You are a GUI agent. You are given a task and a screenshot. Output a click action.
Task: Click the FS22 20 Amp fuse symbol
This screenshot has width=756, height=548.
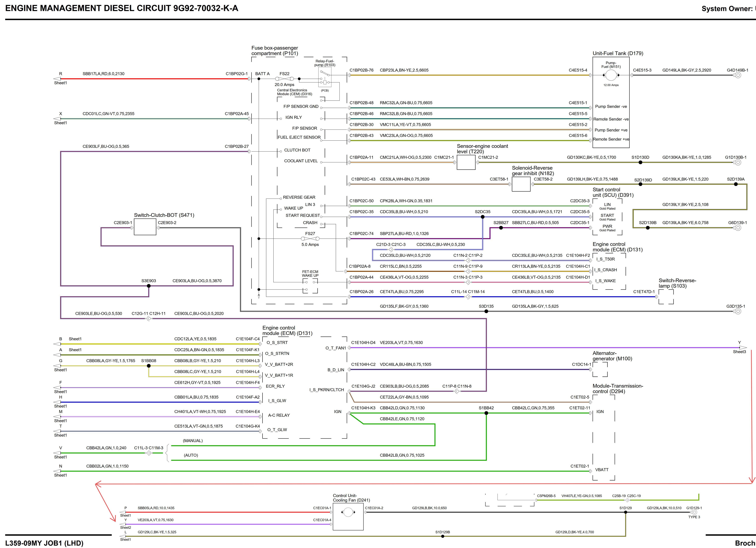click(x=284, y=79)
